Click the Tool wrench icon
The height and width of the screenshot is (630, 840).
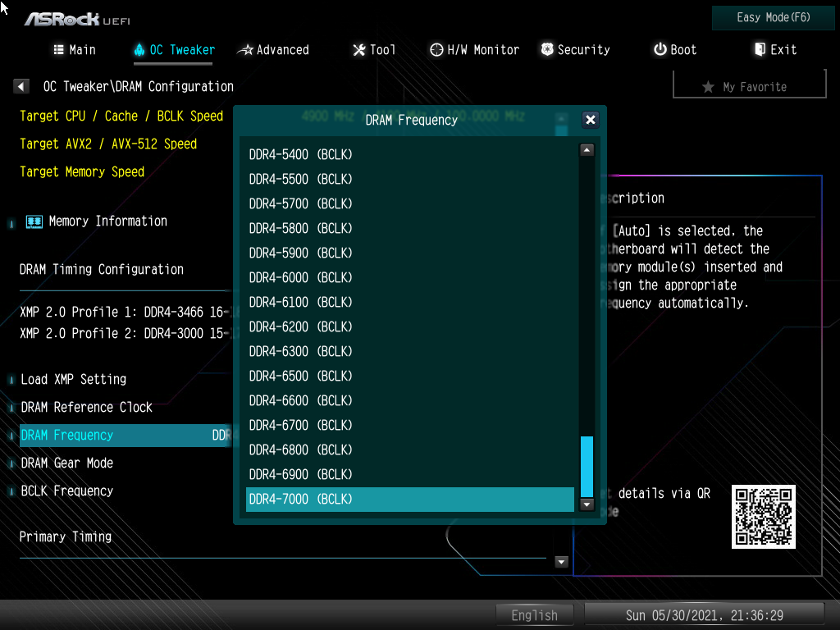[x=359, y=50]
